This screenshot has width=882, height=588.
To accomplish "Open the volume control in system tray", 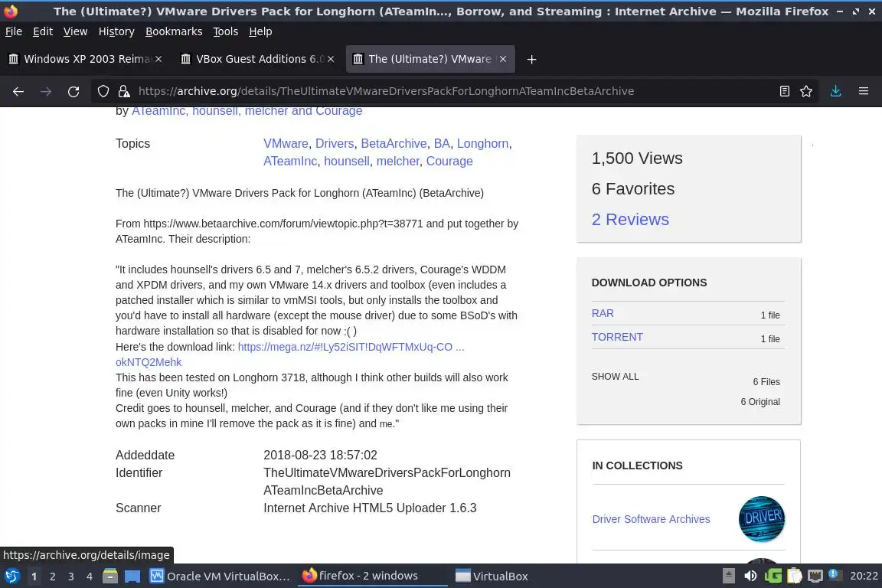I will pos(750,577).
